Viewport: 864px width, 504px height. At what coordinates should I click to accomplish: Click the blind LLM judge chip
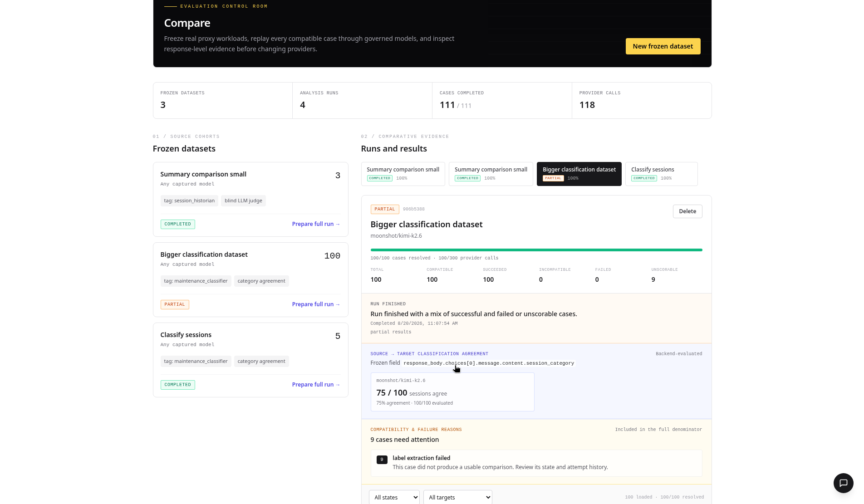coord(243,201)
